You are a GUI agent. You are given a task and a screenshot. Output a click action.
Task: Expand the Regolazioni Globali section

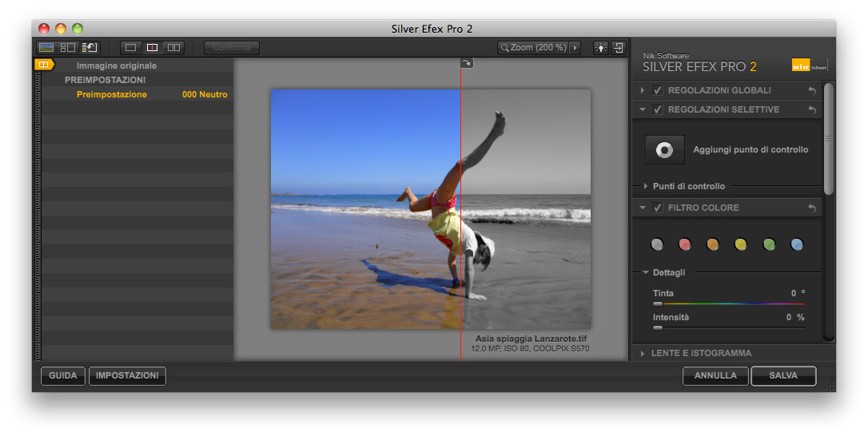point(643,90)
